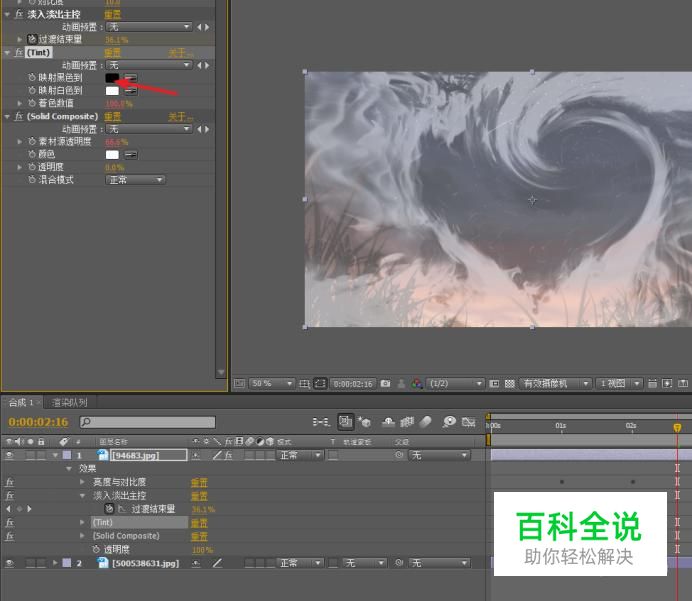Switch to the 渲染队列 tab
Screen dimensions: 692x601
coord(70,402)
